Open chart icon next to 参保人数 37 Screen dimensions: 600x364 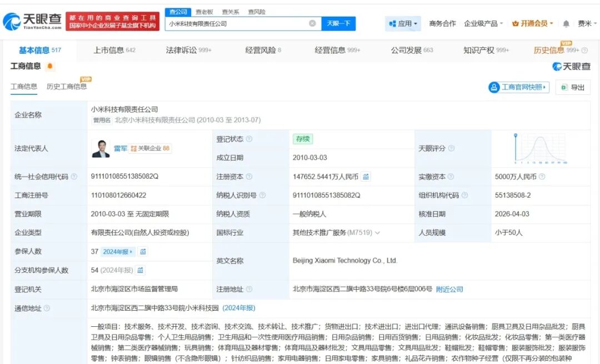(143, 251)
